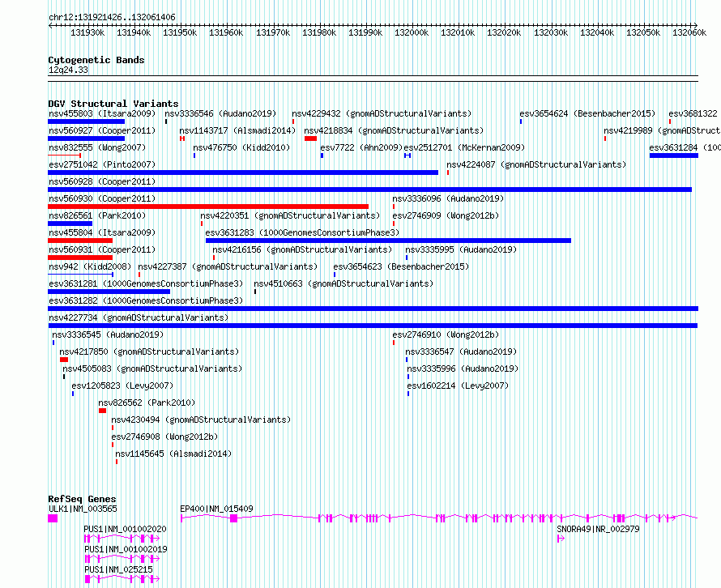Click nsv3335996 (Audano2019) variant label
The image size is (721, 588).
coord(463,369)
